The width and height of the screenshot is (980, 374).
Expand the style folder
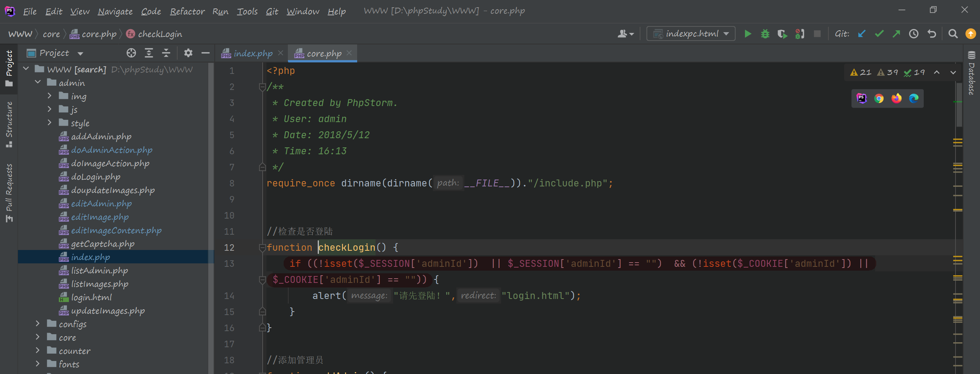coord(49,122)
